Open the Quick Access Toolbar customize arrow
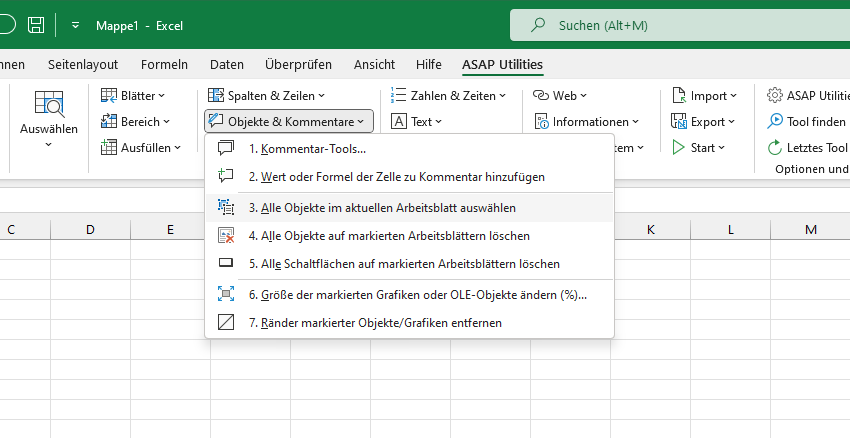This screenshot has width=850, height=438. [75, 25]
